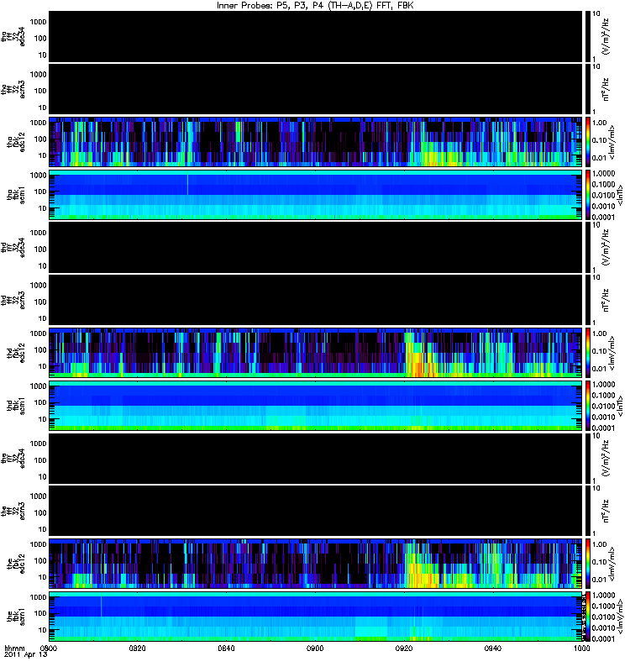Click the 'tha fbk scm1' y-axis title
This screenshot has width=630, height=672.
[15, 195]
